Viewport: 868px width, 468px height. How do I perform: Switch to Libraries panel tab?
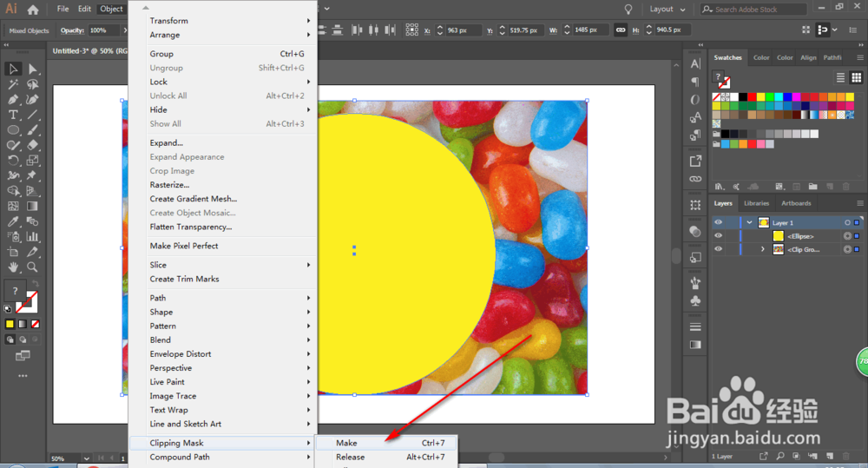coord(756,203)
